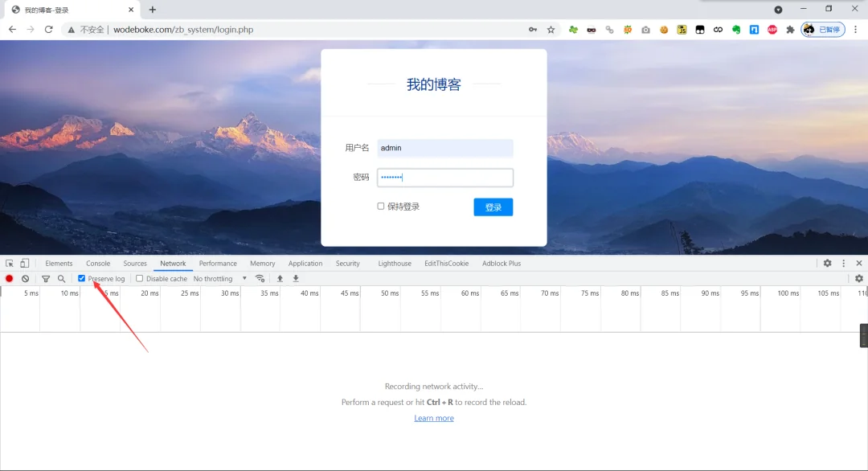868x471 pixels.
Task: Open saved passwords key icon
Action: (533, 29)
